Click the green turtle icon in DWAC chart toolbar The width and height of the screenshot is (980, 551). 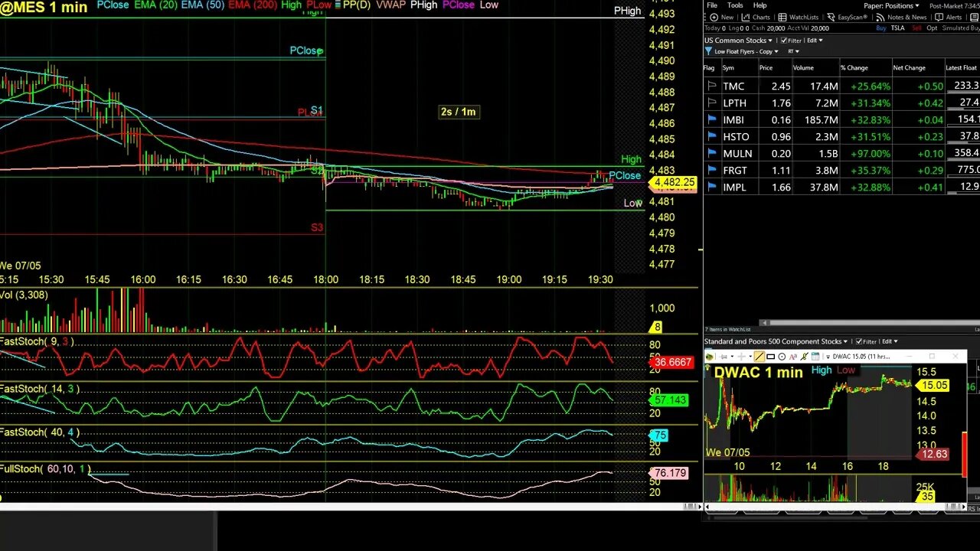pyautogui.click(x=709, y=357)
